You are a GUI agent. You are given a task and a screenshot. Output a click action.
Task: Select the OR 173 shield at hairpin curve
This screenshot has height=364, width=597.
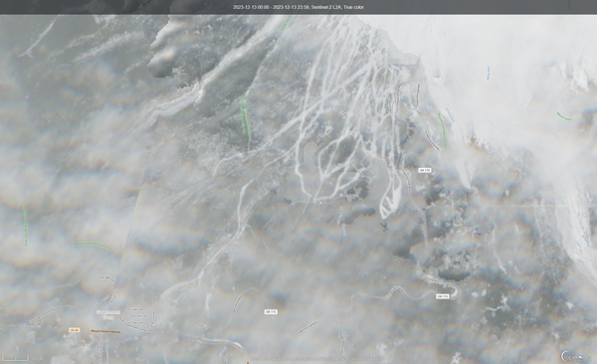[x=442, y=295]
